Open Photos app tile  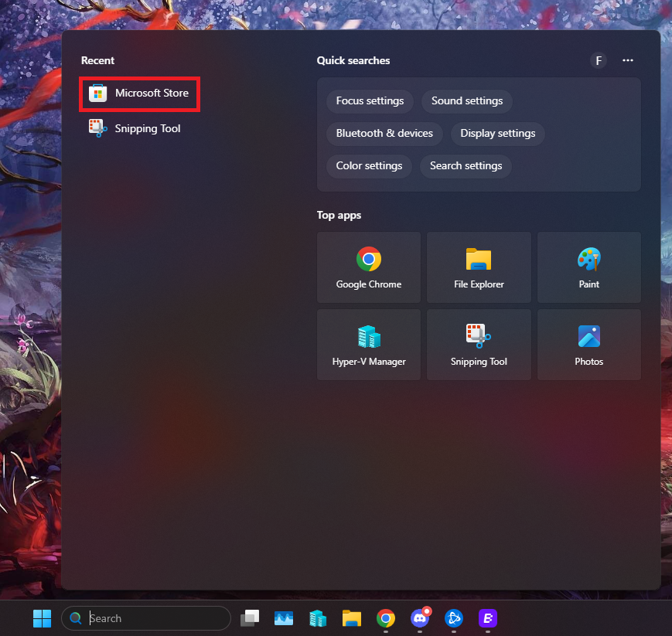(x=588, y=345)
